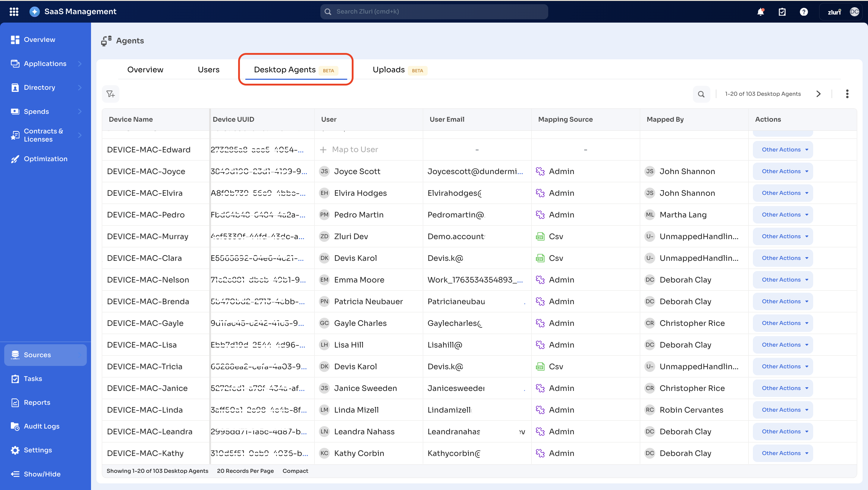Click the notifications bell icon

tap(760, 12)
